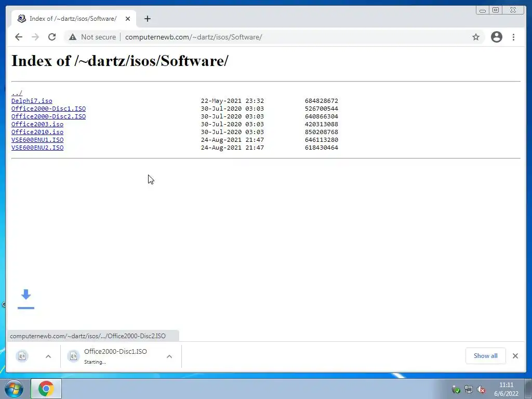532x399 pixels.
Task: Open the Office2000-Disc2.ISO link
Action: click(48, 116)
